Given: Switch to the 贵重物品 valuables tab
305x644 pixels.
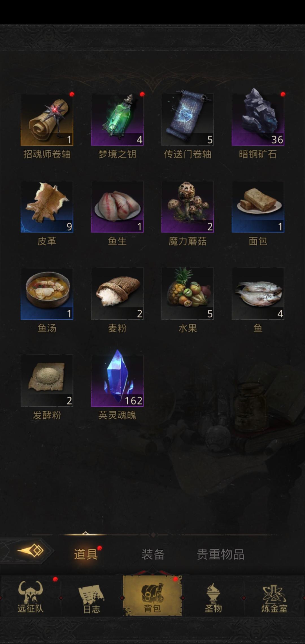Looking at the screenshot, I should pos(220,554).
